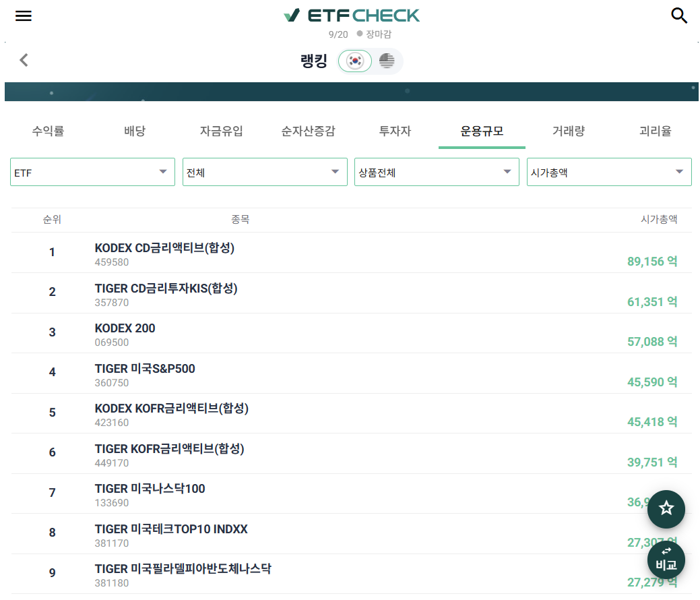700x600 pixels.
Task: Click the dark banner strip
Action: click(351, 92)
